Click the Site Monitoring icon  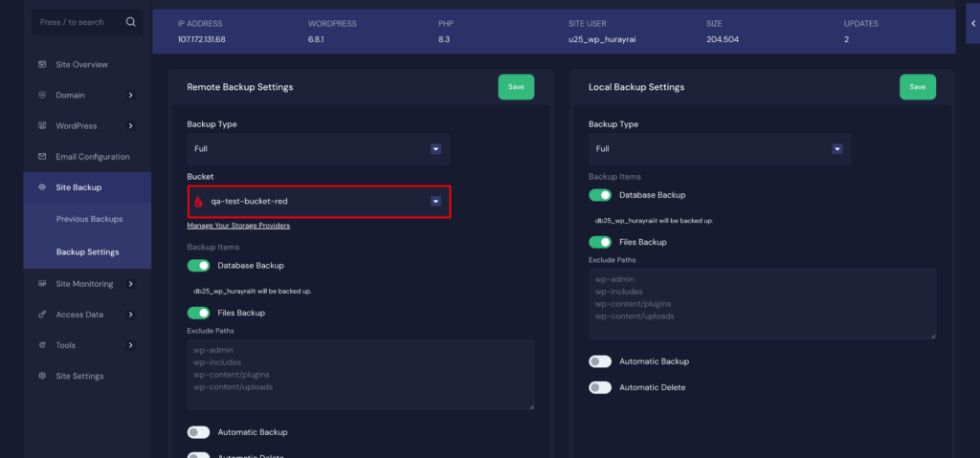coord(42,284)
